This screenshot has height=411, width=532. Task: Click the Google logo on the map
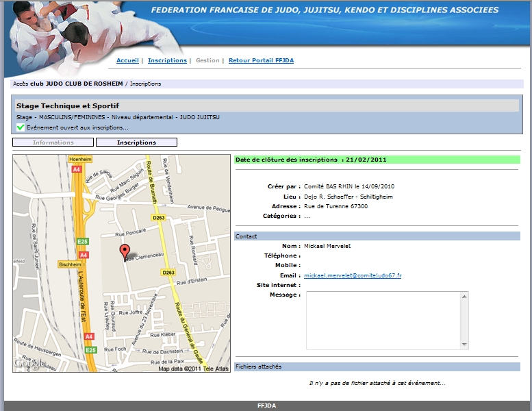coord(24,366)
